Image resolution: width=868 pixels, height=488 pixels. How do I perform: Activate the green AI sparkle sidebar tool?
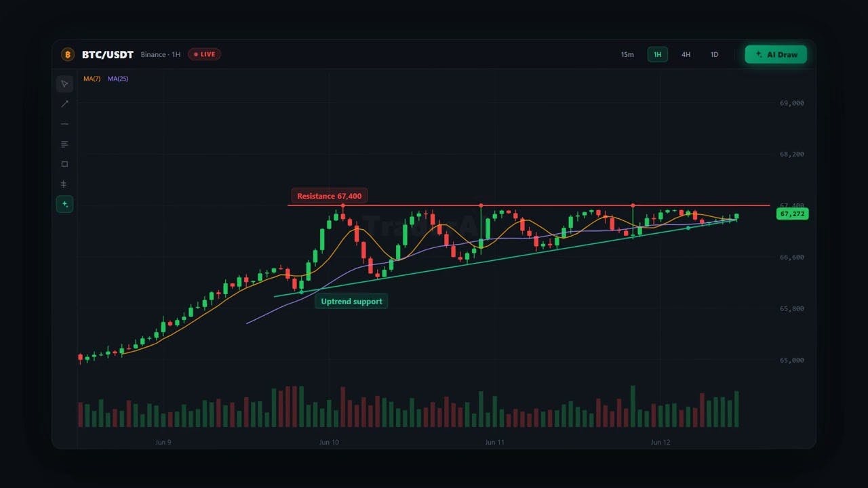click(x=64, y=204)
